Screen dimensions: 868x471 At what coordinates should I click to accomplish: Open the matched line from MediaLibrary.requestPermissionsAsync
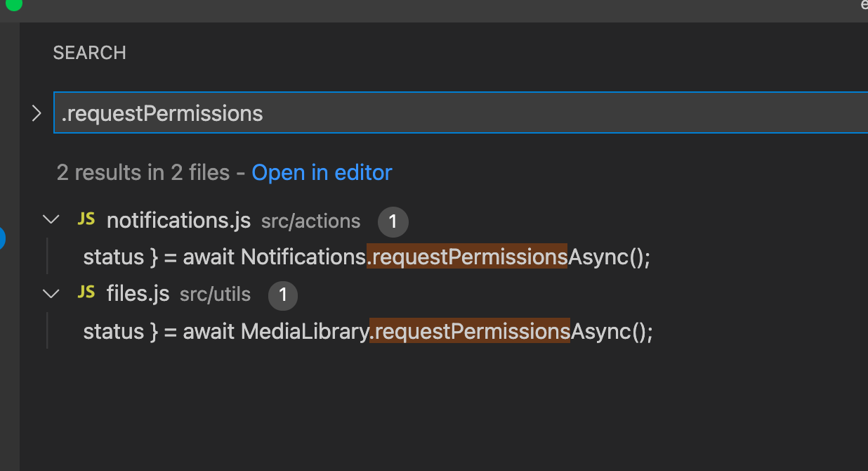[x=368, y=330]
